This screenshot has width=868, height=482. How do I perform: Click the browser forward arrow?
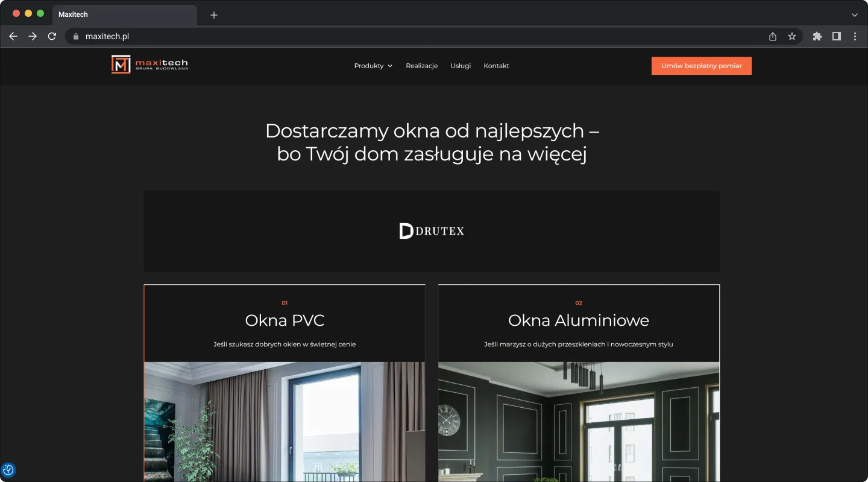(x=33, y=36)
